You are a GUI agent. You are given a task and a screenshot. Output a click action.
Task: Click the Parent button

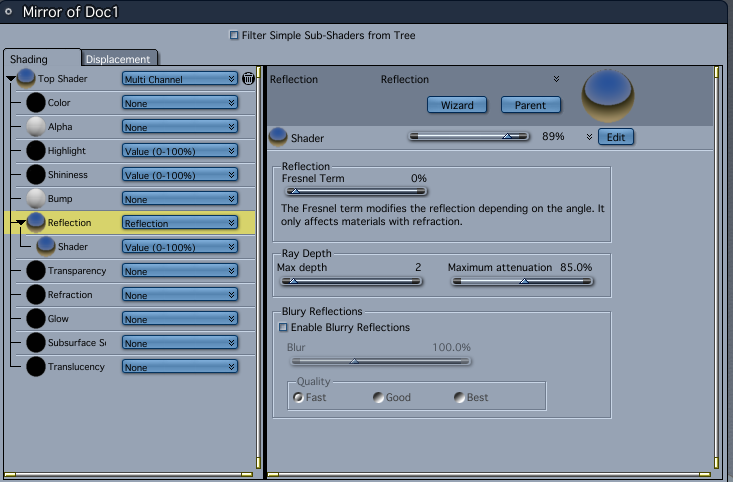coord(531,105)
